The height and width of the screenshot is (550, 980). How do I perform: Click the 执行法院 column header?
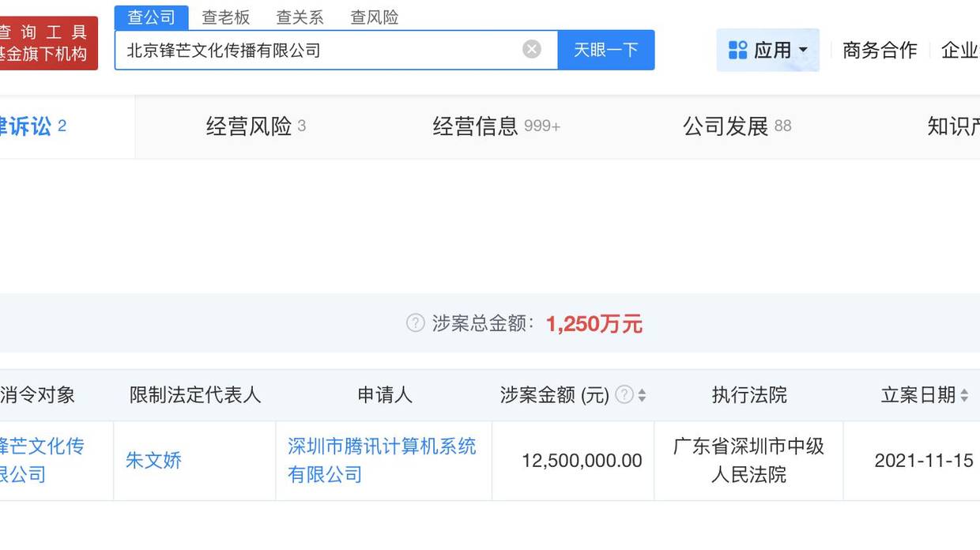[x=749, y=395]
